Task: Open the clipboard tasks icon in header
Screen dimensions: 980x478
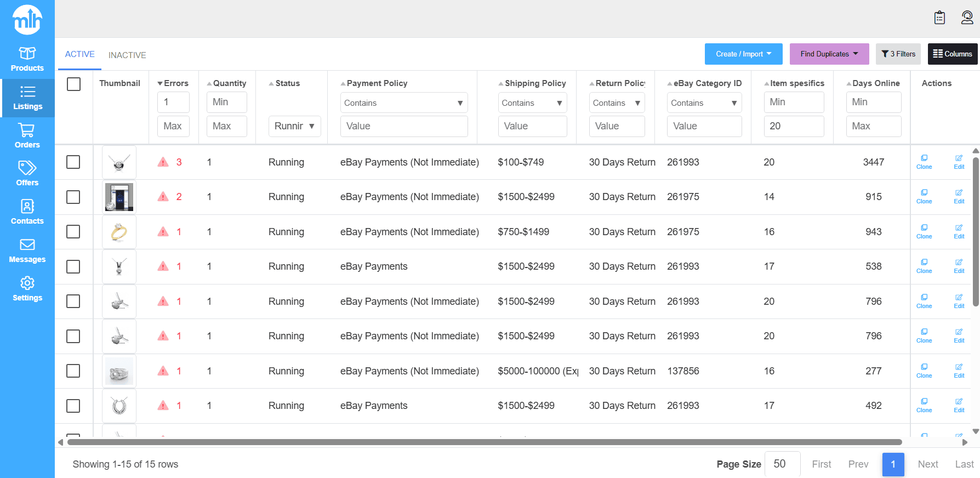Action: pos(939,18)
